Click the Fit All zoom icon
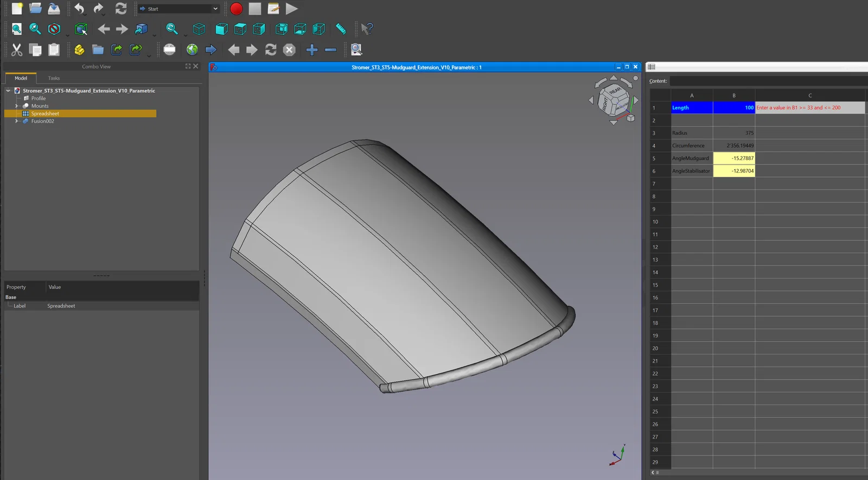868x480 pixels. [x=17, y=29]
